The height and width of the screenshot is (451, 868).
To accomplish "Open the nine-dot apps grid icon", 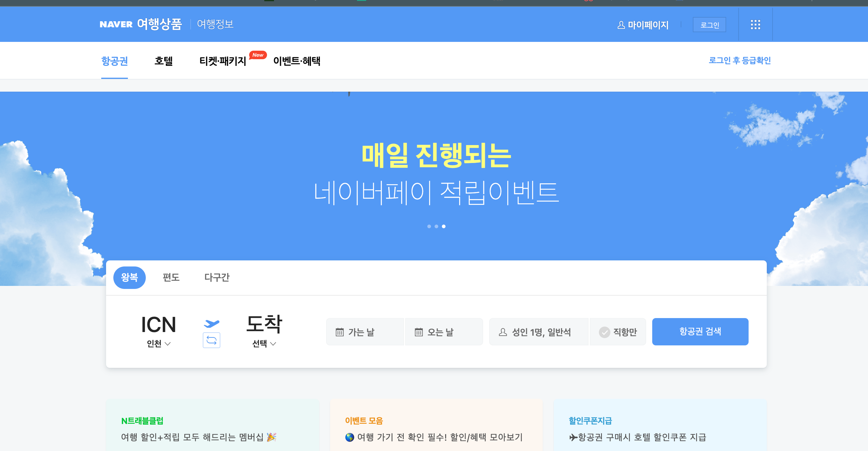I will (755, 25).
